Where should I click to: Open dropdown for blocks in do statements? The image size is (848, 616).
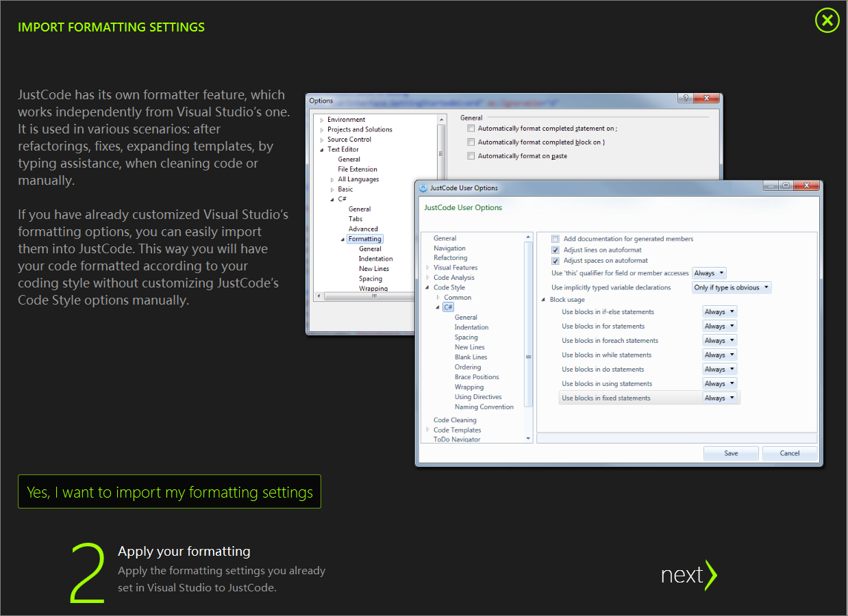click(719, 369)
